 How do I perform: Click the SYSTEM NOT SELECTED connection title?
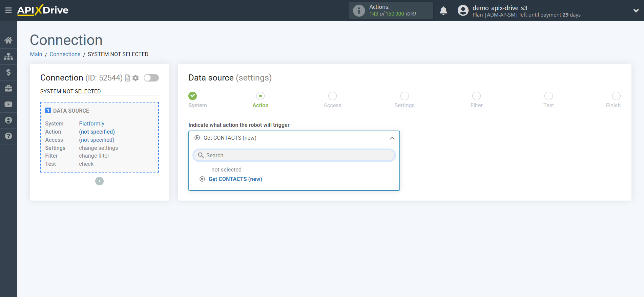coord(70,92)
